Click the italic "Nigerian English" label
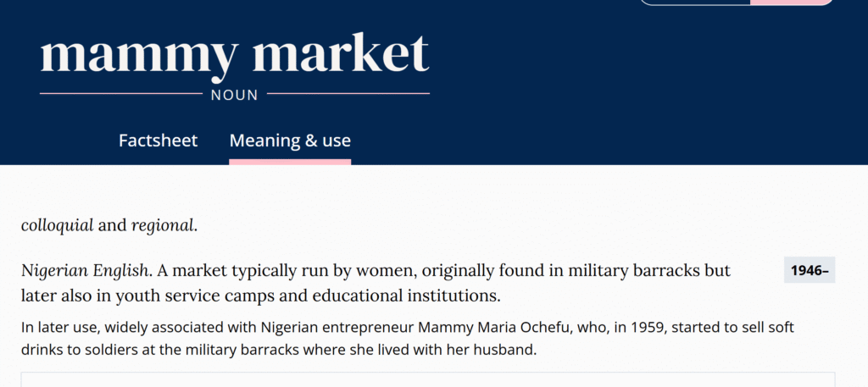 pyautogui.click(x=86, y=271)
